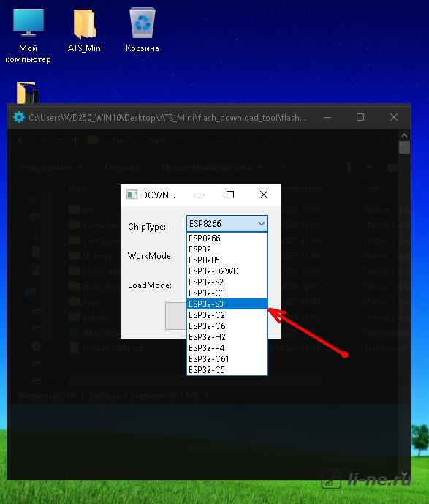429x504 pixels.
Task: Click the console window scrollbar up arrow
Action: pos(404,135)
